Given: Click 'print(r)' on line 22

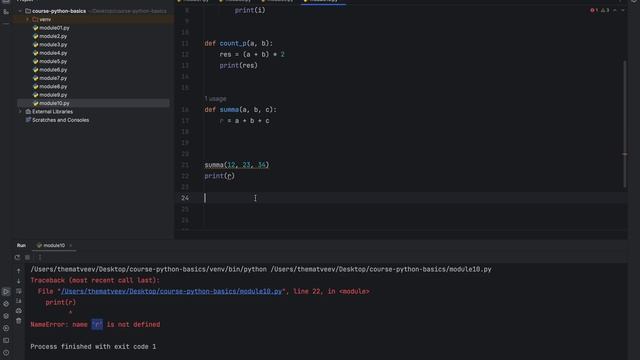Looking at the screenshot, I should [x=220, y=176].
